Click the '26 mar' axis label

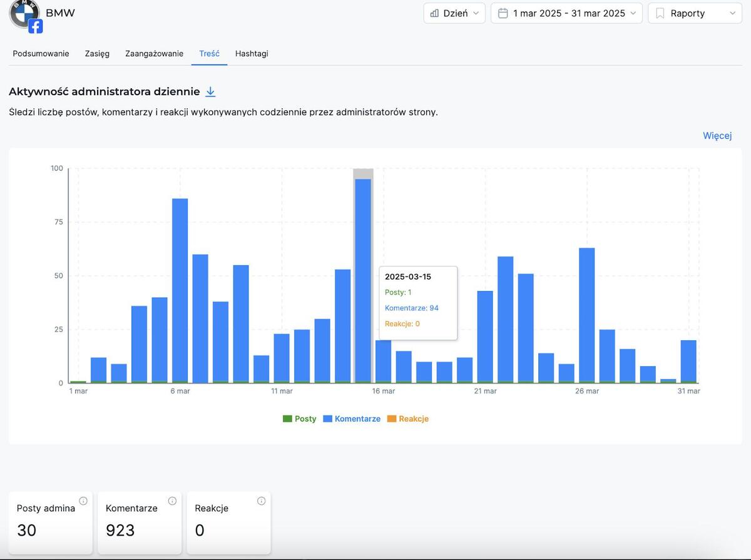tap(587, 391)
